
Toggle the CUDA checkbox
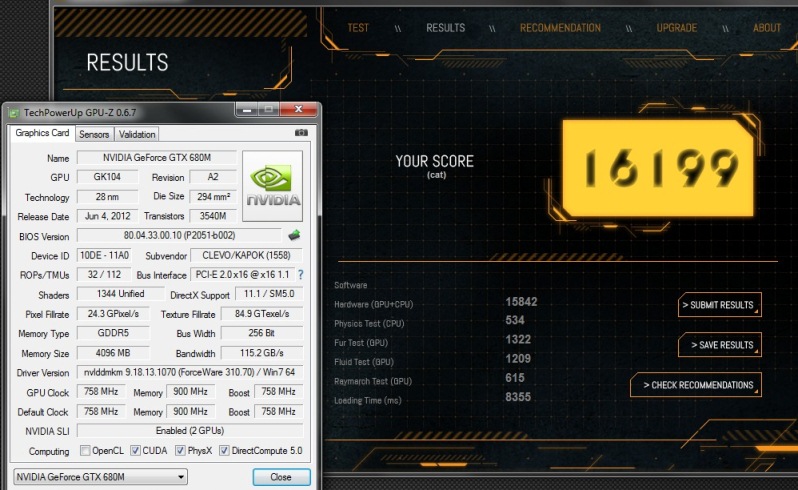coord(135,450)
